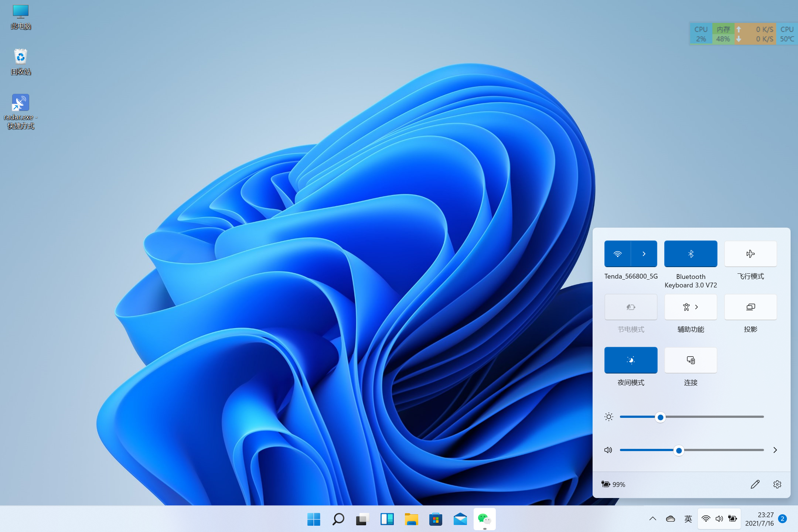Click the brightness slider handle
The height and width of the screenshot is (532, 798).
coord(660,417)
